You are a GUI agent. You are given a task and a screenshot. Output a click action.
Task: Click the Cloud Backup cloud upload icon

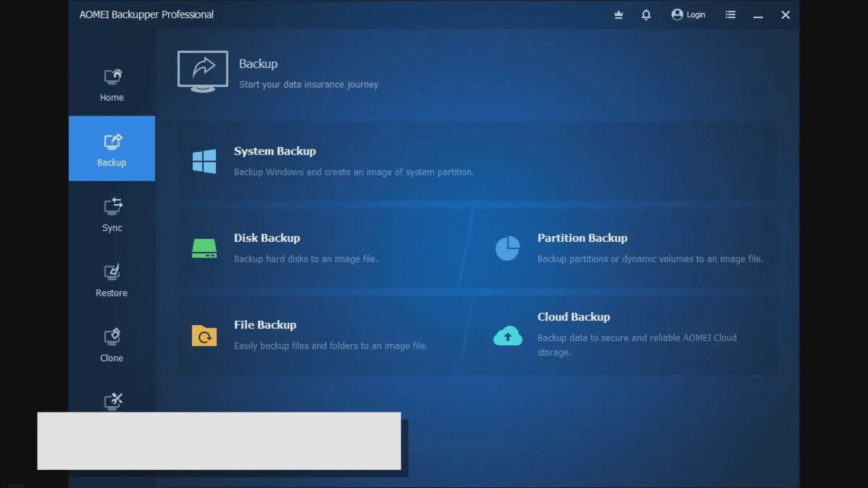coord(508,335)
